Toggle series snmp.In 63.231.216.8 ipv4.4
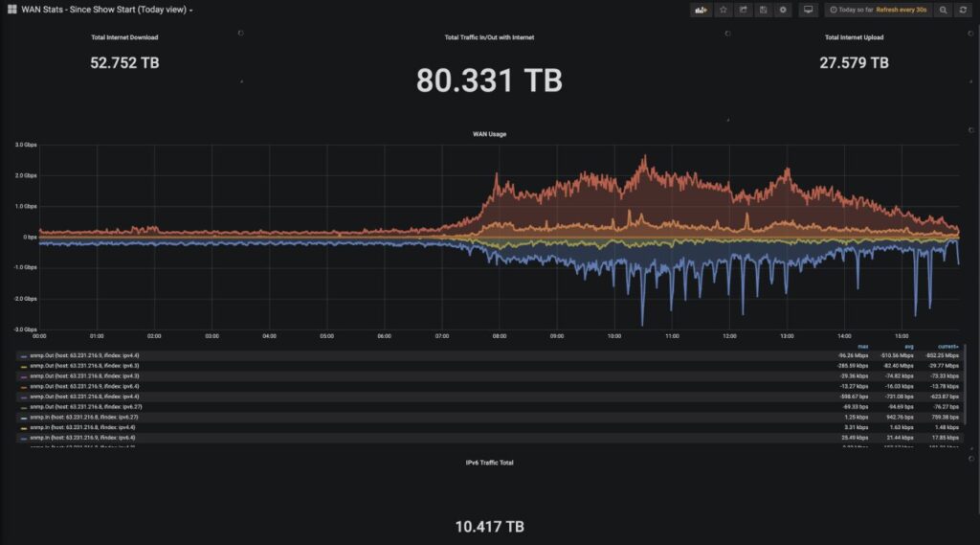This screenshot has height=545, width=980. tap(82, 427)
